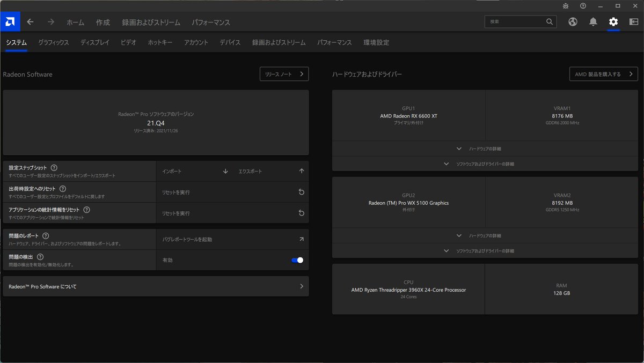Click the 8176 MB VRAM1 value
644x363 pixels.
[562, 116]
